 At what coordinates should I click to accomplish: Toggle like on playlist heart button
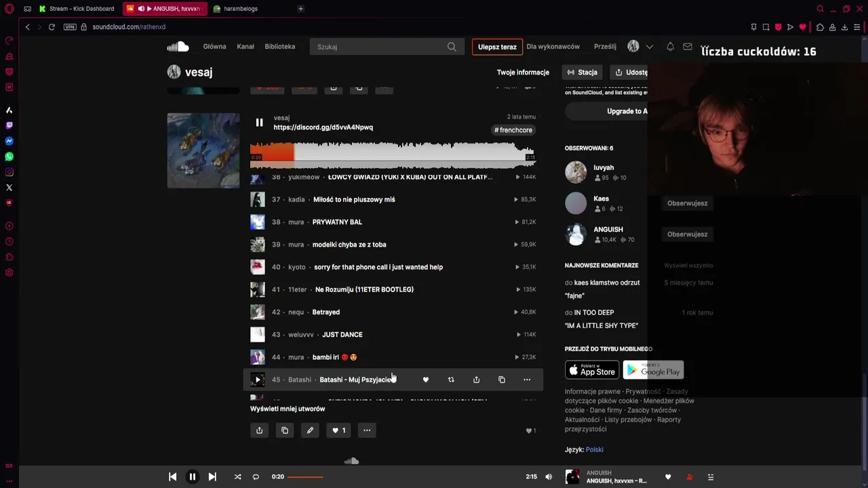click(x=338, y=430)
